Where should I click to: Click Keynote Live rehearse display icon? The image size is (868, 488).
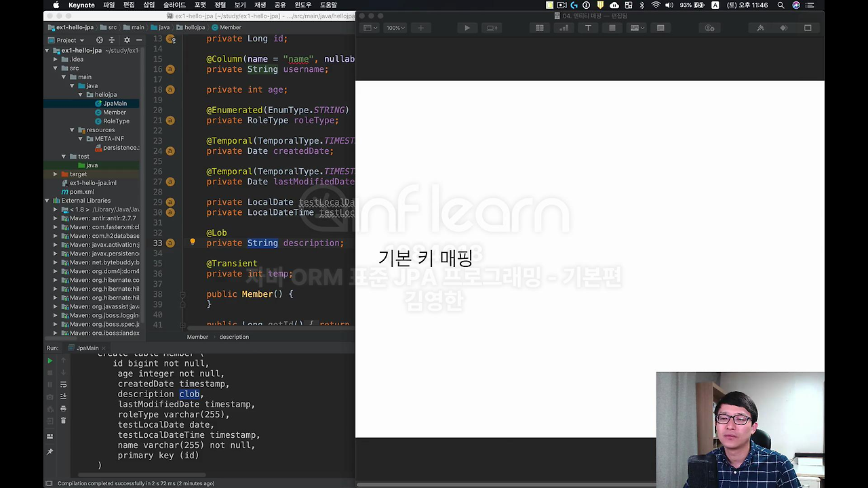point(492,28)
